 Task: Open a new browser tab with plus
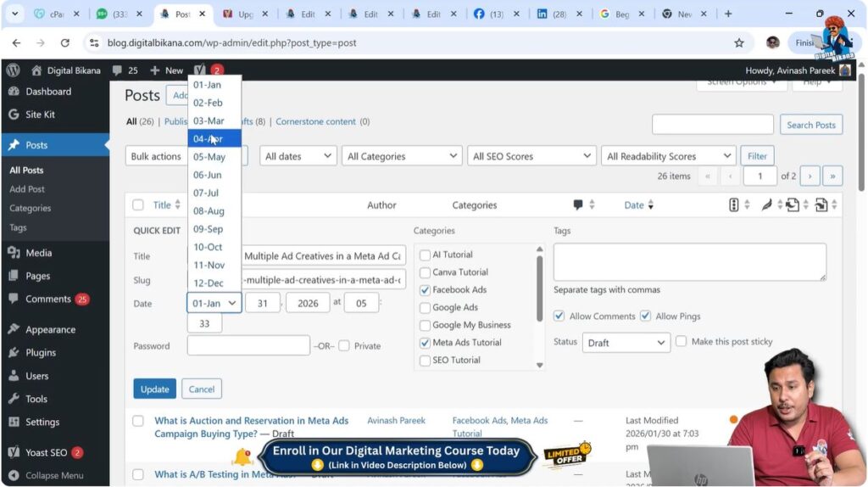tap(728, 14)
